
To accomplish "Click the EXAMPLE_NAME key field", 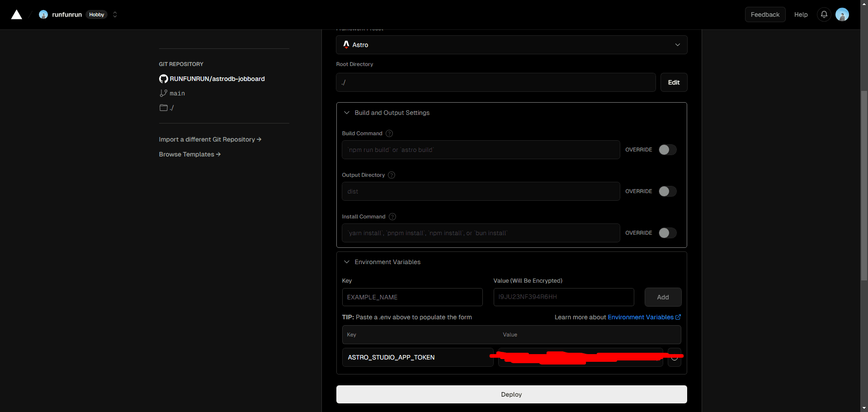I will click(x=412, y=297).
